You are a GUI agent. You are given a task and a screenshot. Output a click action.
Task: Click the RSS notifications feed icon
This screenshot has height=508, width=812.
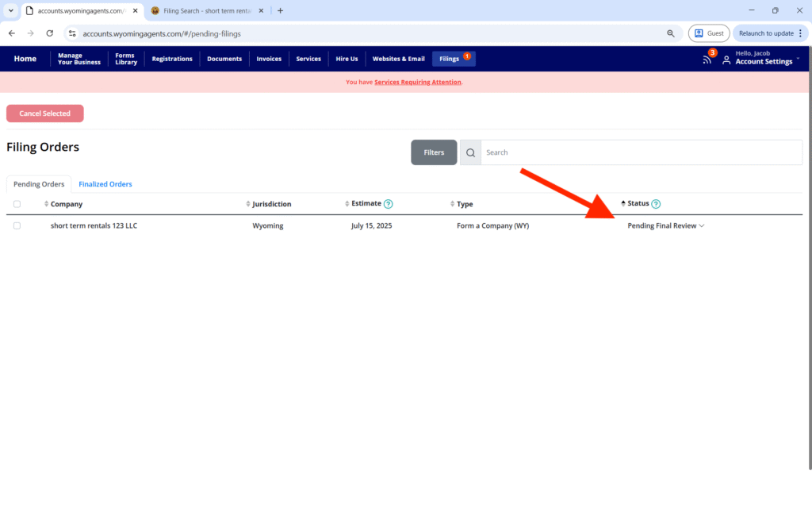click(707, 60)
